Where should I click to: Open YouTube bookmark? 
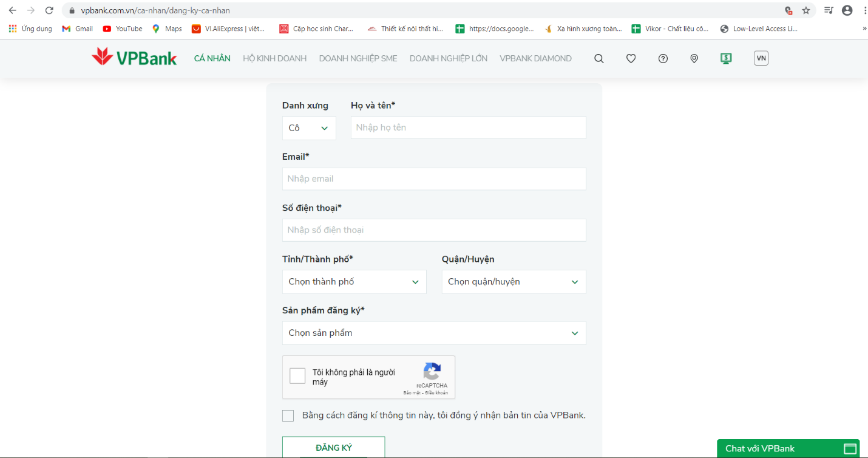pos(123,29)
